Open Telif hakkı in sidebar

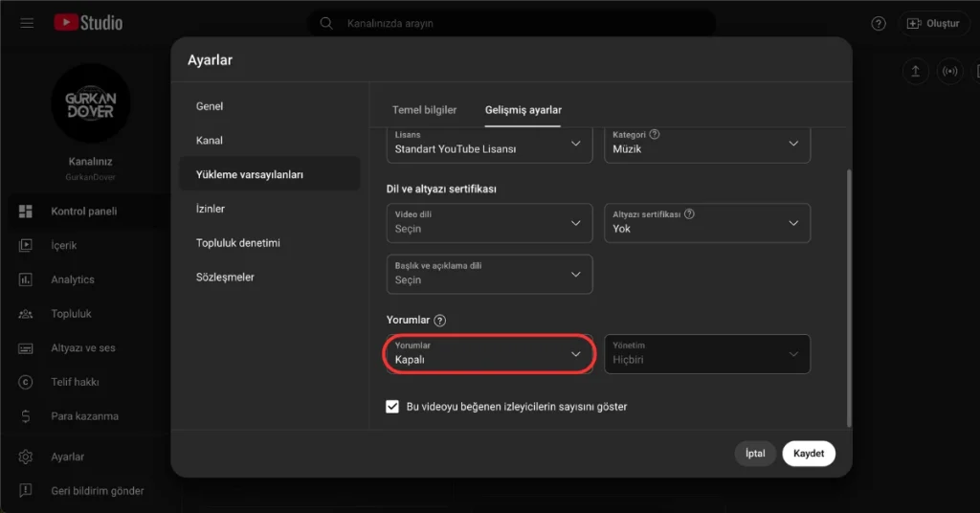tap(84, 382)
